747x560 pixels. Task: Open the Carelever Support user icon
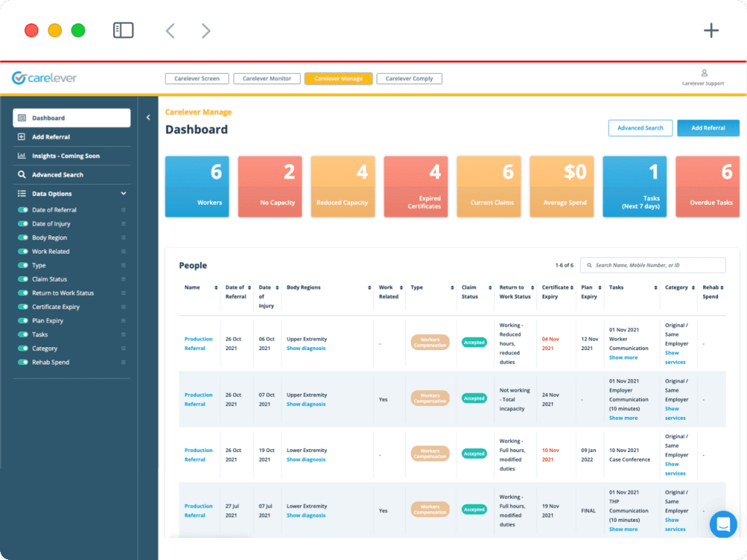tap(704, 73)
